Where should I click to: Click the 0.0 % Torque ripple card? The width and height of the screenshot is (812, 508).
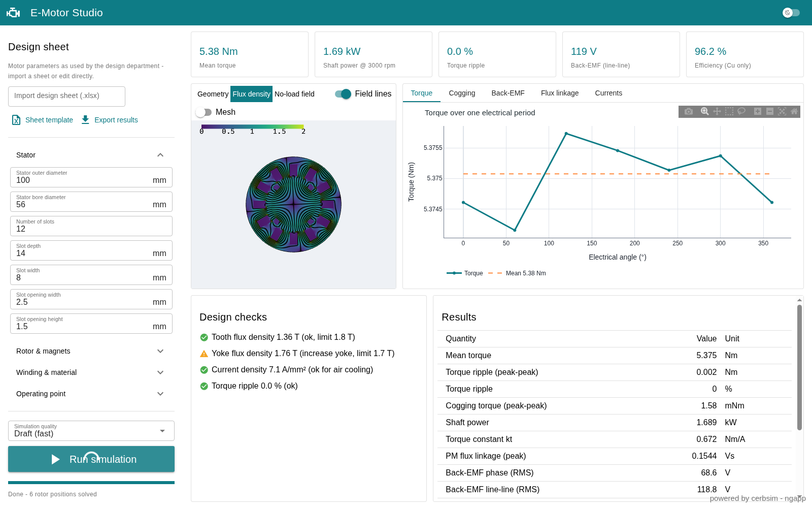pos(497,54)
